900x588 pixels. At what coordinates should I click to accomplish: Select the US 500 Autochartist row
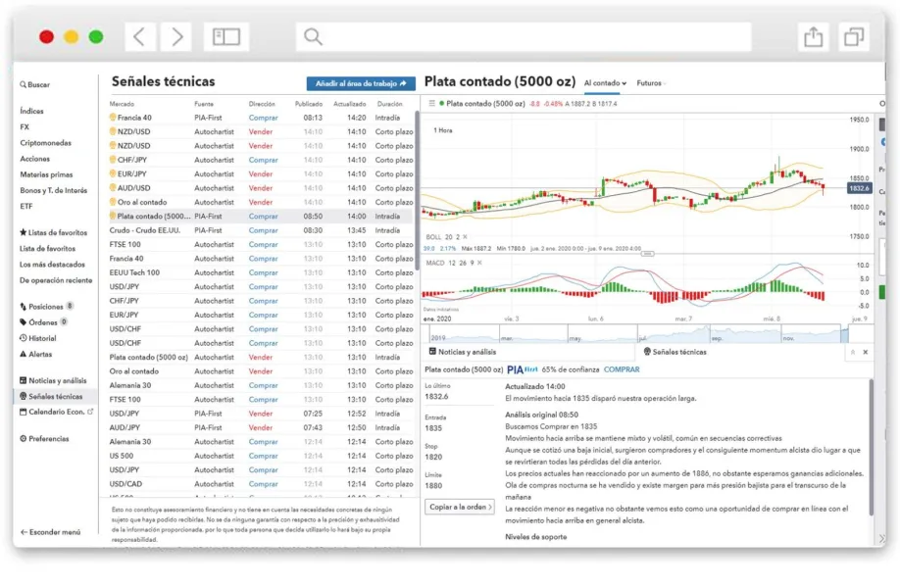click(260, 456)
